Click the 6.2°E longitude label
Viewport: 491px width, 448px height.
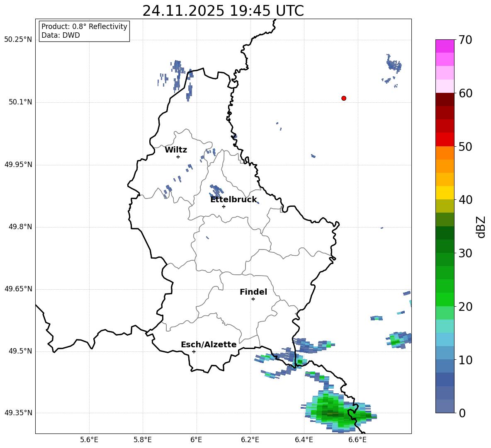[x=250, y=440]
